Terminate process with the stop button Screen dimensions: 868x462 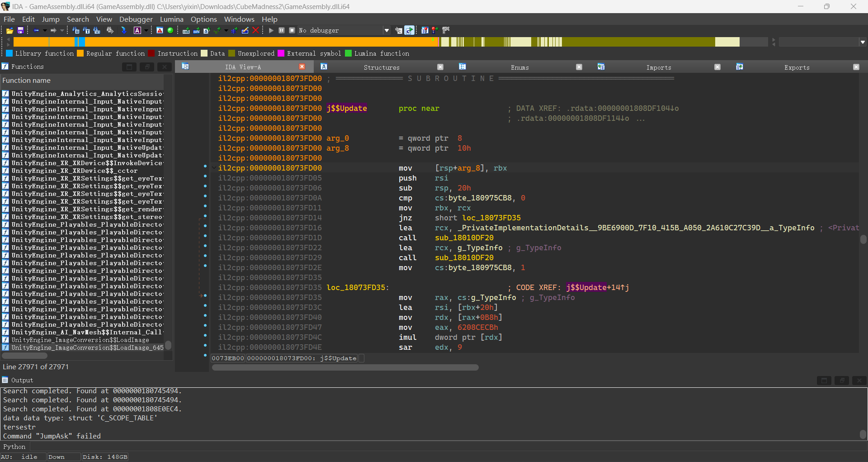(x=292, y=30)
